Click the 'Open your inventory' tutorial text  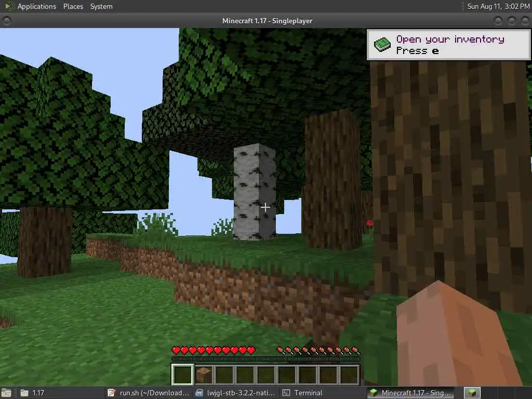450,39
